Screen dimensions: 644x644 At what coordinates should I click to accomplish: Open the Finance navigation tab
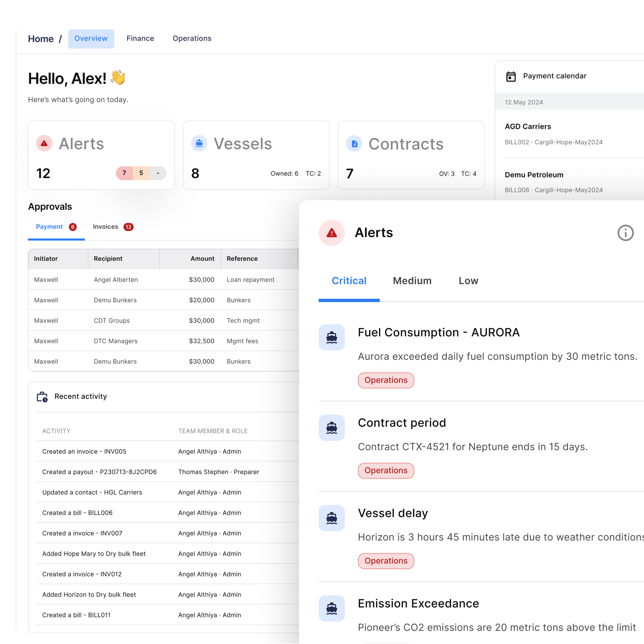pos(140,39)
